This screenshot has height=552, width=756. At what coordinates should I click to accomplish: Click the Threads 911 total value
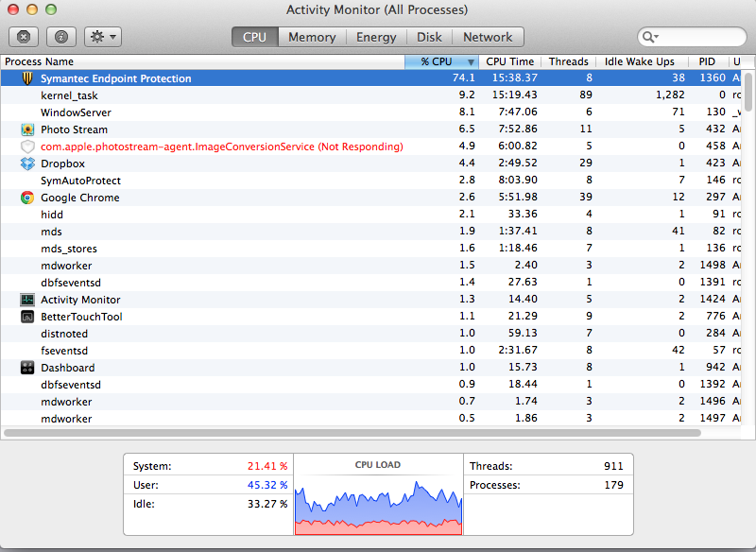click(613, 466)
